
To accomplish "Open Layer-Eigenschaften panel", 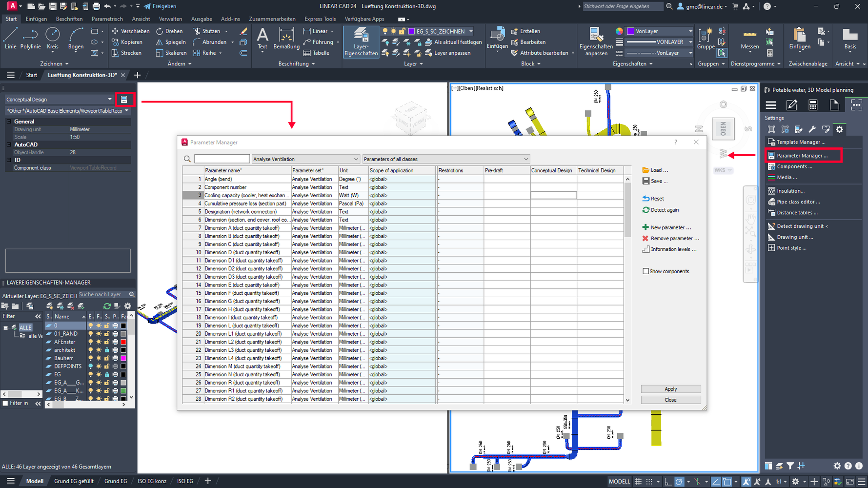I will [x=361, y=42].
